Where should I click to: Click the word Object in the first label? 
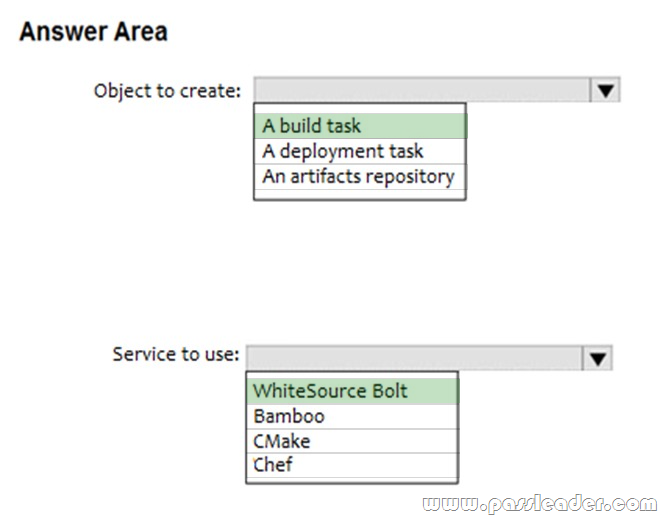click(122, 91)
